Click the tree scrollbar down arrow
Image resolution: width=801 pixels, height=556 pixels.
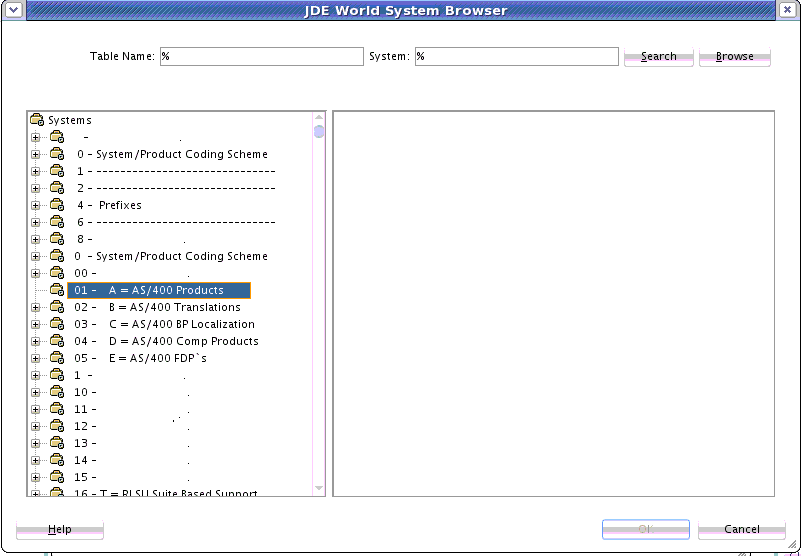click(x=319, y=488)
